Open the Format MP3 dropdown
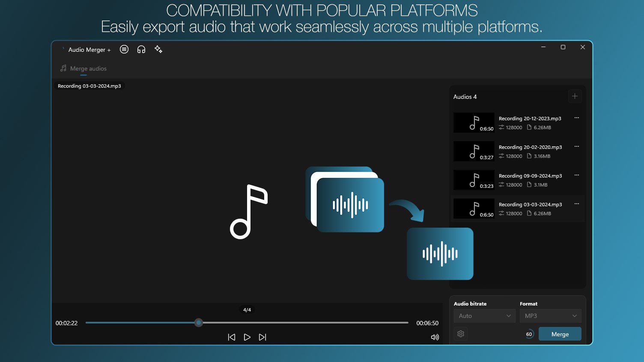This screenshot has width=644, height=362. [x=550, y=316]
